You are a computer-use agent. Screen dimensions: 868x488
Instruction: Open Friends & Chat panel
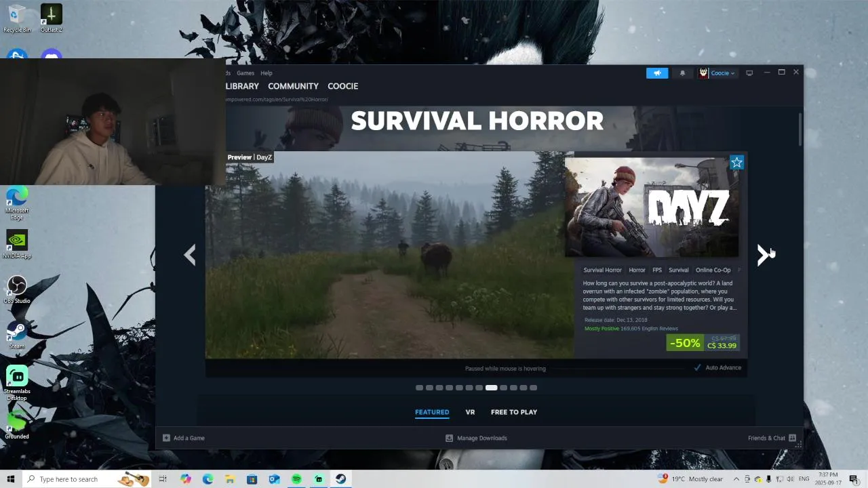[x=772, y=438]
